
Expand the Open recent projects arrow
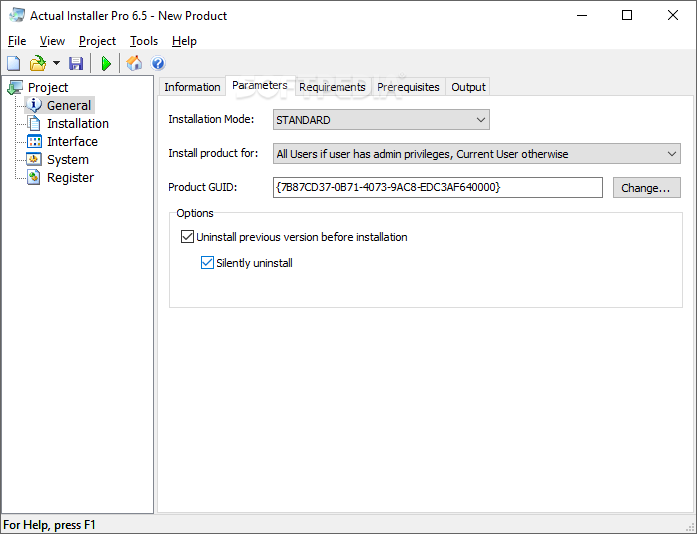tap(56, 63)
